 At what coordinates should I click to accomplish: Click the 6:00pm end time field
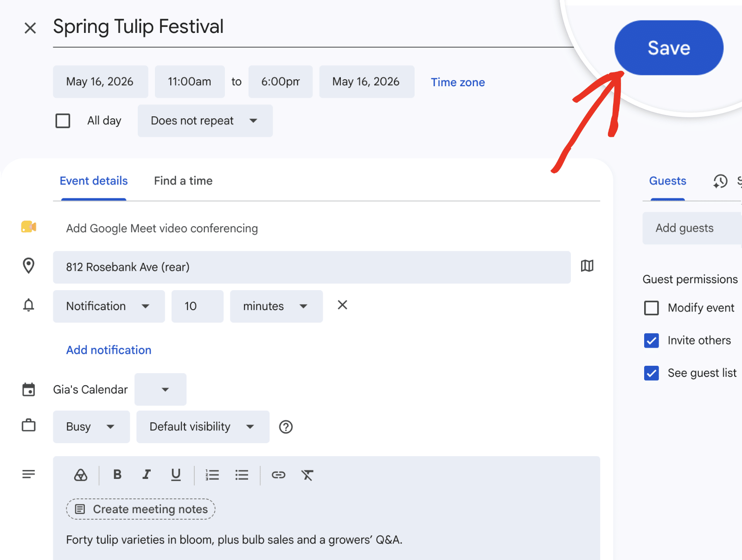click(281, 82)
